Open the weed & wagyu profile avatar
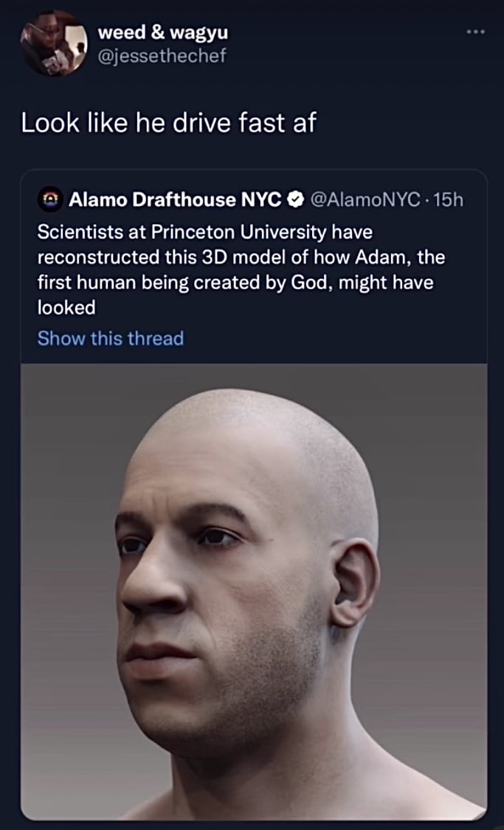504x830 pixels. pyautogui.click(x=53, y=44)
